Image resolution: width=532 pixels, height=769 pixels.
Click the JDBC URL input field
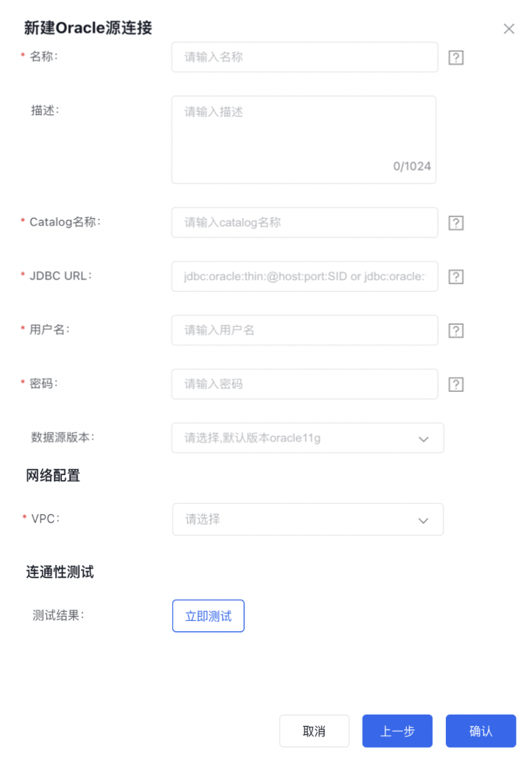304,276
